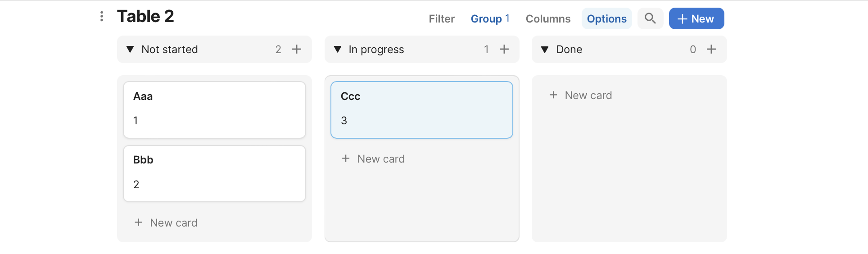Open the Columns menu
Screen dimensions: 868x254
(548, 19)
